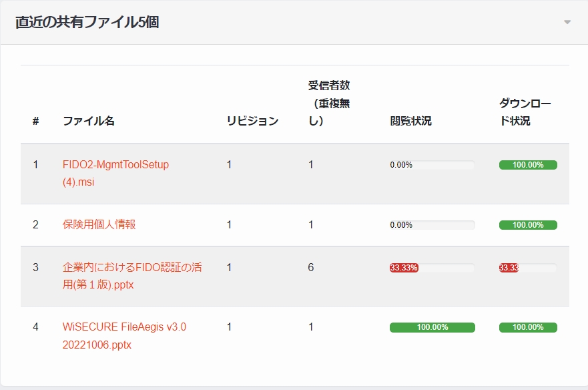Click revision value 1 for FIDO認証 pptx
This screenshot has height=390, width=588.
(x=229, y=267)
